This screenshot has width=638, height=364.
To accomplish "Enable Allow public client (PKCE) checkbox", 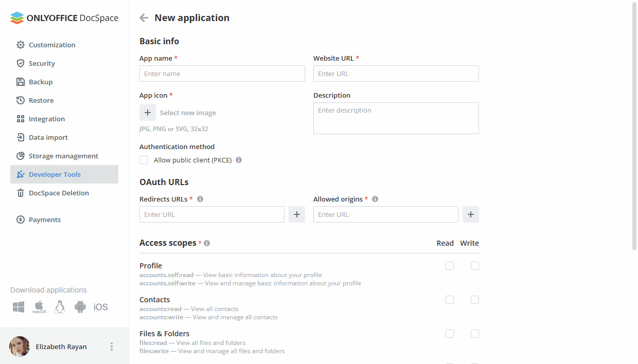I will click(x=144, y=160).
